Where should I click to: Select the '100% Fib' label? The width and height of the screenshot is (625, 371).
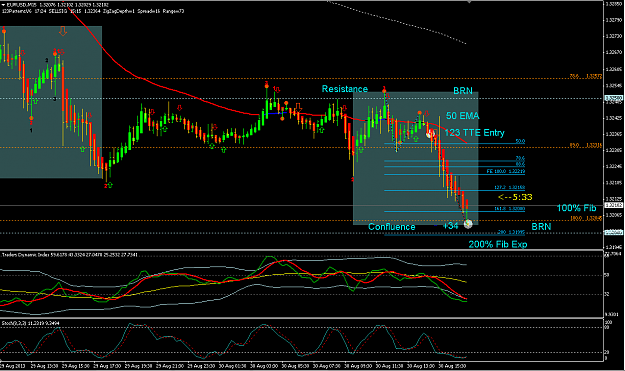pos(576,208)
